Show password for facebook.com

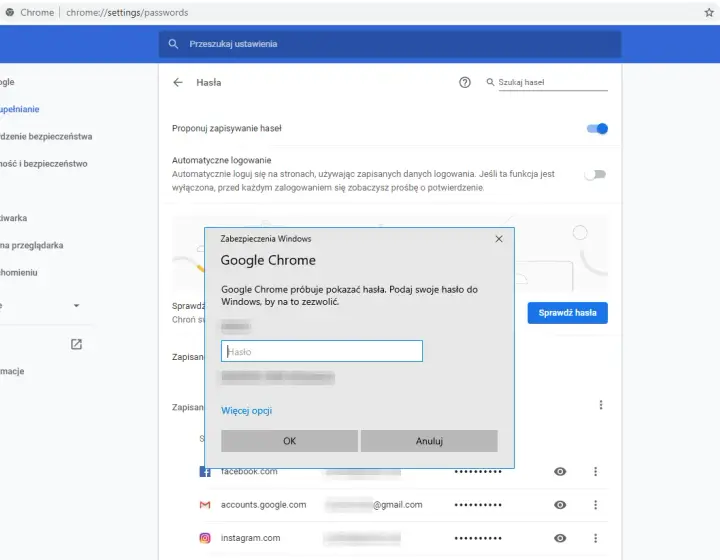(x=560, y=471)
